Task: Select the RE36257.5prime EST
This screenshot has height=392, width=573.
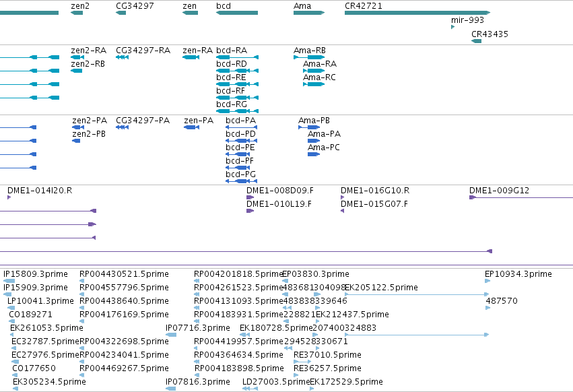Action: tap(296, 375)
